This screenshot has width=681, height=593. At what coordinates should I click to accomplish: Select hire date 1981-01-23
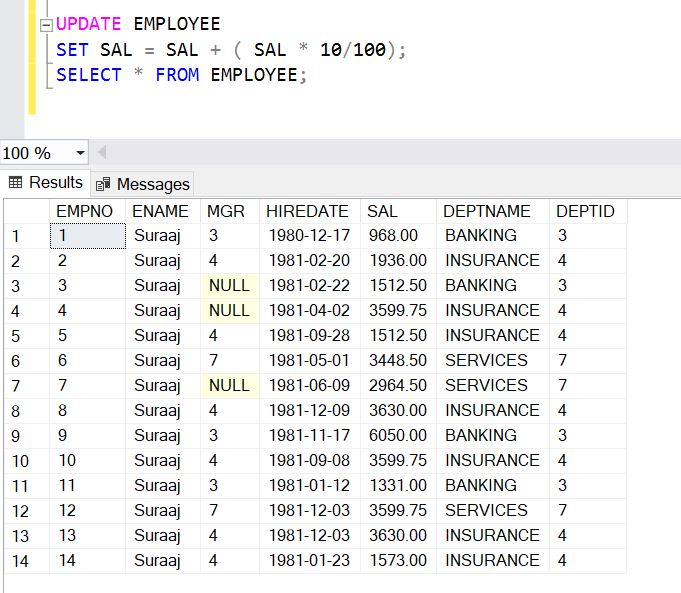(310, 560)
